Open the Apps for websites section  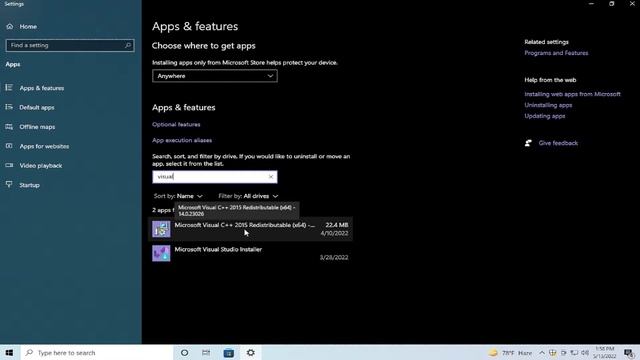click(x=38, y=146)
